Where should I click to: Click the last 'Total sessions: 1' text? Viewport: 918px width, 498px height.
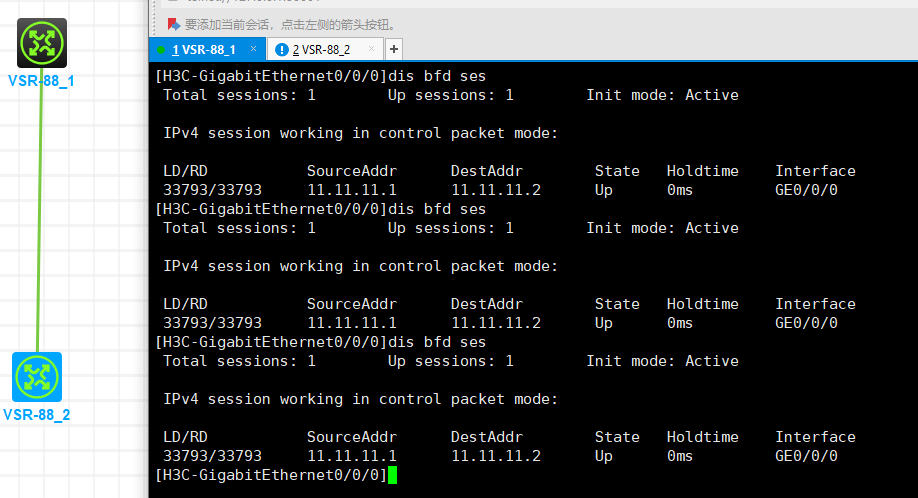pos(239,361)
